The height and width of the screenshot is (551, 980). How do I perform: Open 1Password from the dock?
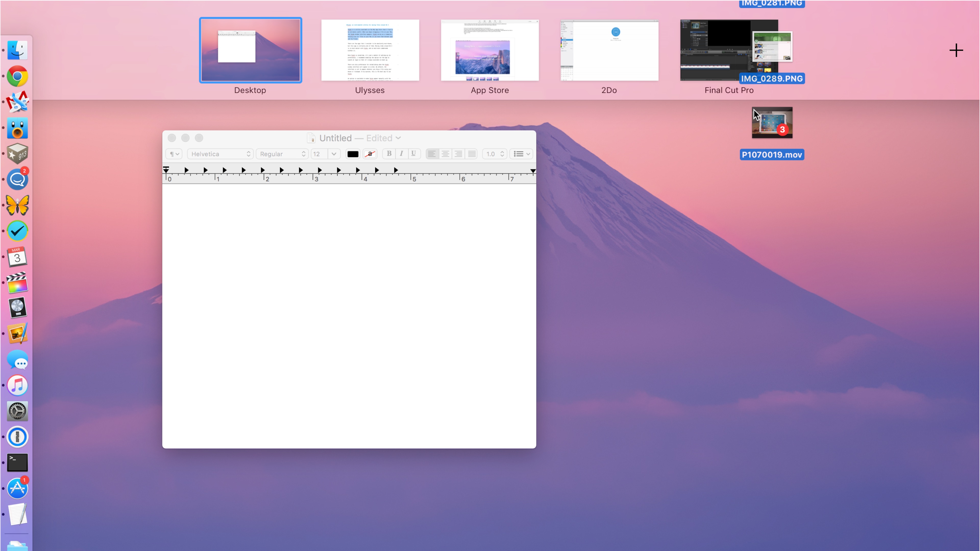(x=17, y=437)
